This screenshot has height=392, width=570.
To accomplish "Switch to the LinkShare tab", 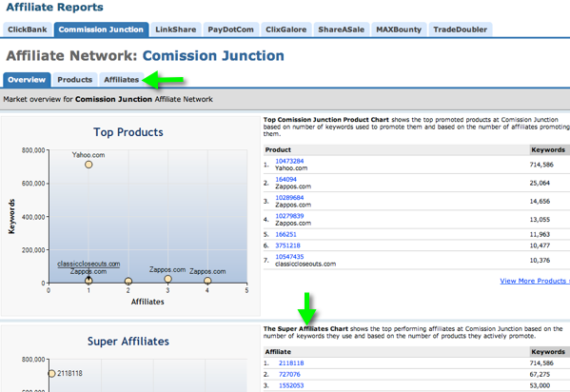I will coord(176,29).
